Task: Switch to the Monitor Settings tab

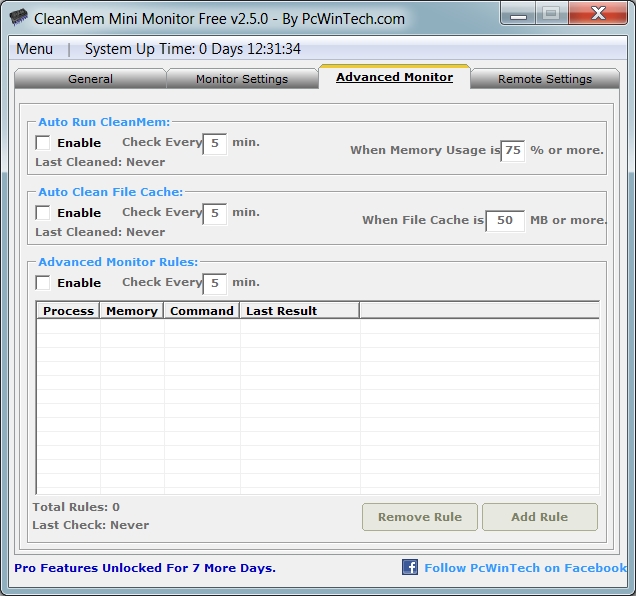Action: 242,79
